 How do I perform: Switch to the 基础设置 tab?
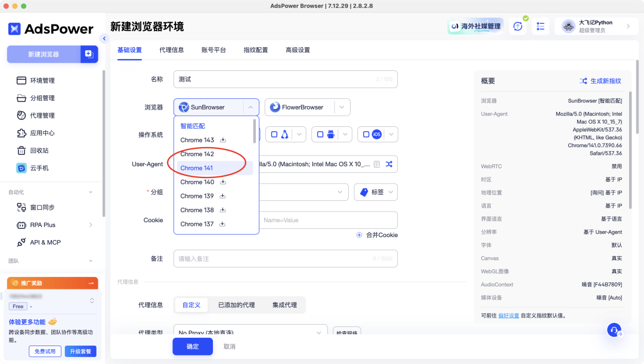129,50
